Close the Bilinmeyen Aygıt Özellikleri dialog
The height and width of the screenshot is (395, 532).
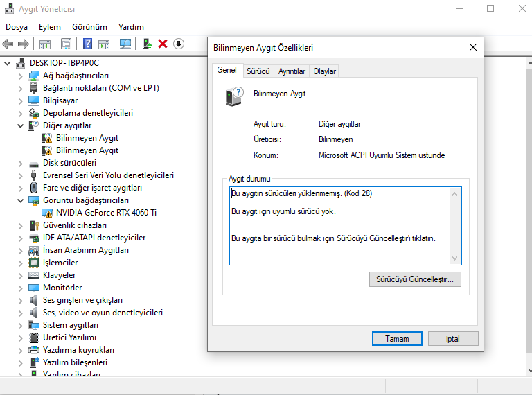[473, 48]
